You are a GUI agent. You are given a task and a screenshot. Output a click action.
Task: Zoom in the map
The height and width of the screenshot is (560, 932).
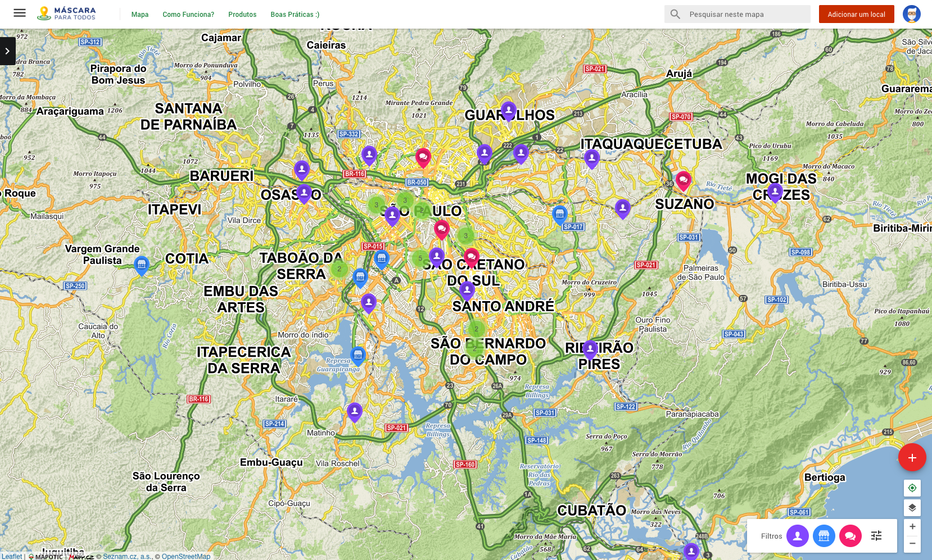coord(912,527)
